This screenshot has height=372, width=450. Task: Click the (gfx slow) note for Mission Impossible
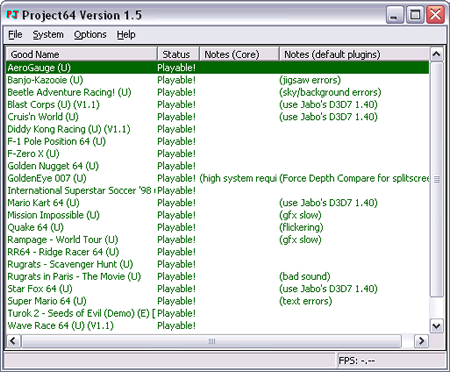(300, 215)
